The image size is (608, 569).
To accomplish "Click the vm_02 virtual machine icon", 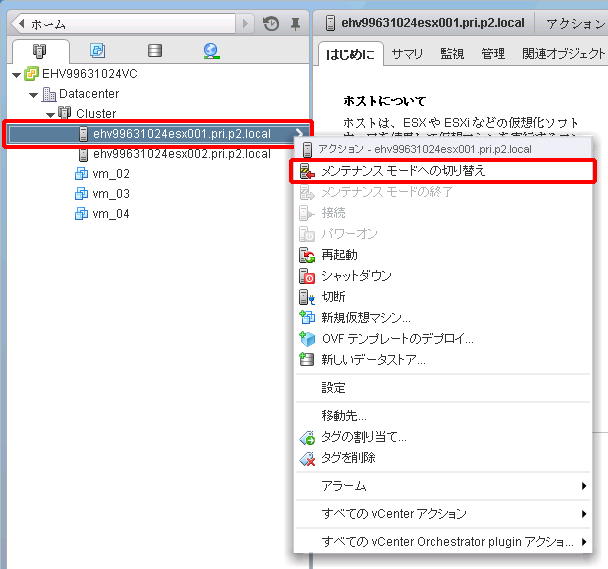I will click(81, 173).
